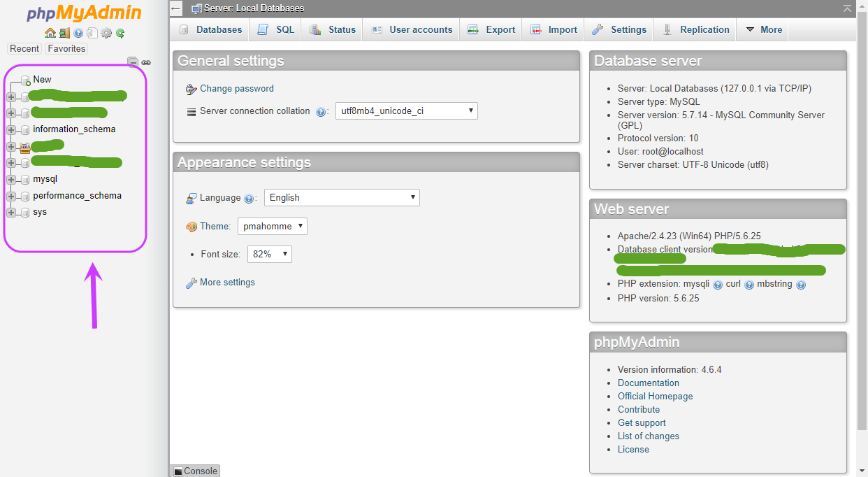The width and height of the screenshot is (868, 477).
Task: Click the Get support link
Action: pyautogui.click(x=642, y=423)
